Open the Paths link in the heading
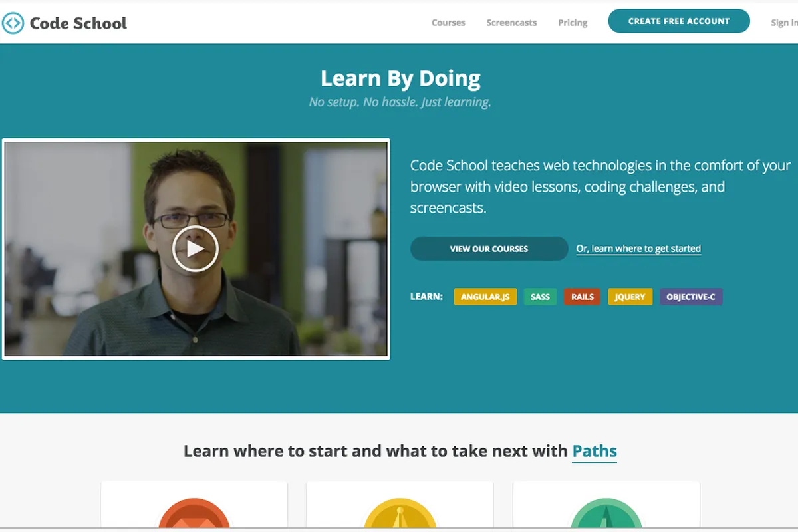This screenshot has height=532, width=798. tap(595, 452)
